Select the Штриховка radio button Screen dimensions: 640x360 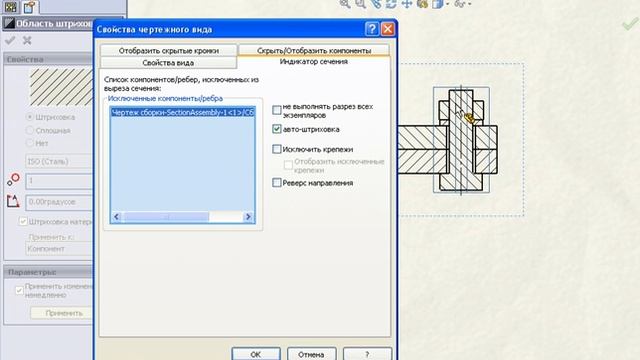(29, 117)
